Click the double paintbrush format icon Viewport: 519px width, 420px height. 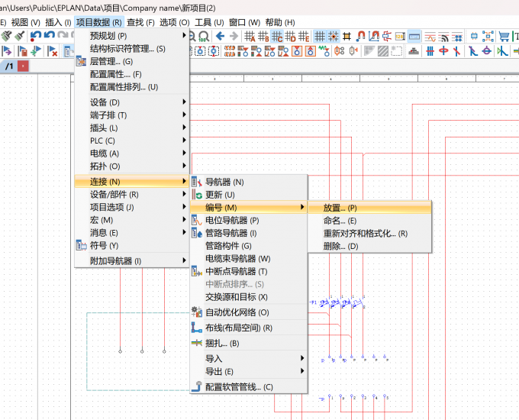click(x=7, y=36)
